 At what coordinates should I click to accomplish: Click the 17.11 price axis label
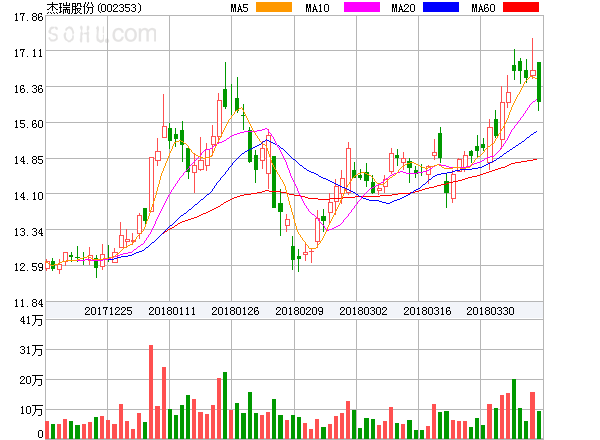coord(29,53)
